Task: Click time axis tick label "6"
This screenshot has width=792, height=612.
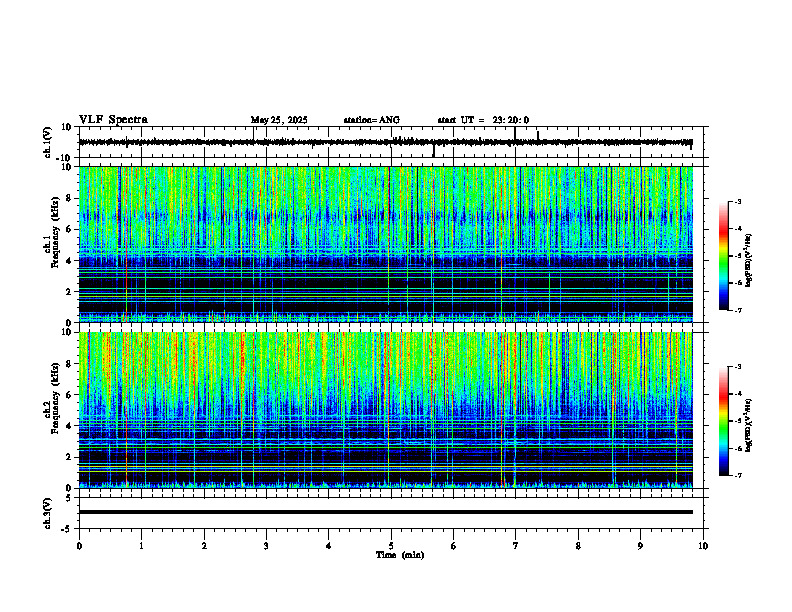Action: pyautogui.click(x=454, y=546)
